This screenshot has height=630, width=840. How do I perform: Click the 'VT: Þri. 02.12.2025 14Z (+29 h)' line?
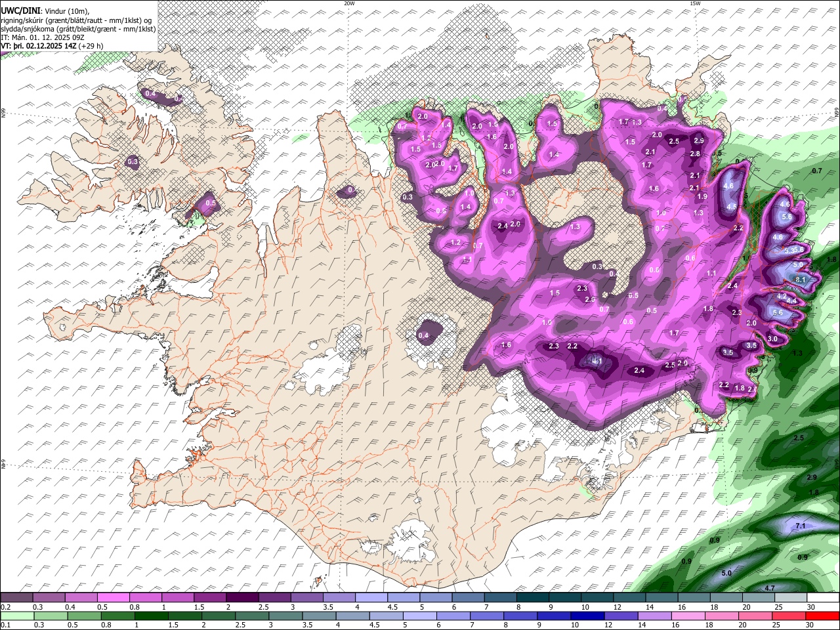click(x=52, y=46)
